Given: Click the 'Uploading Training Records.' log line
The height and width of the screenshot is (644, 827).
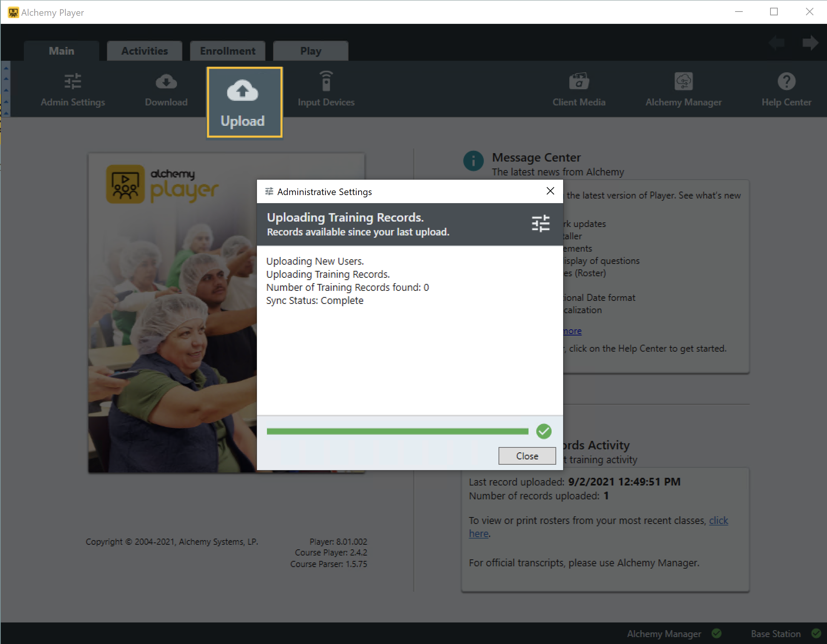Looking at the screenshot, I should (328, 274).
